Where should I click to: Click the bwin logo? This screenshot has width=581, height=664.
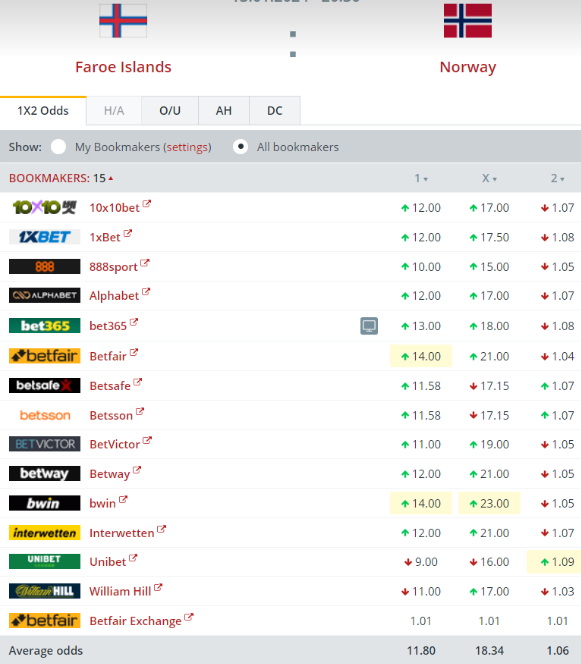44,503
